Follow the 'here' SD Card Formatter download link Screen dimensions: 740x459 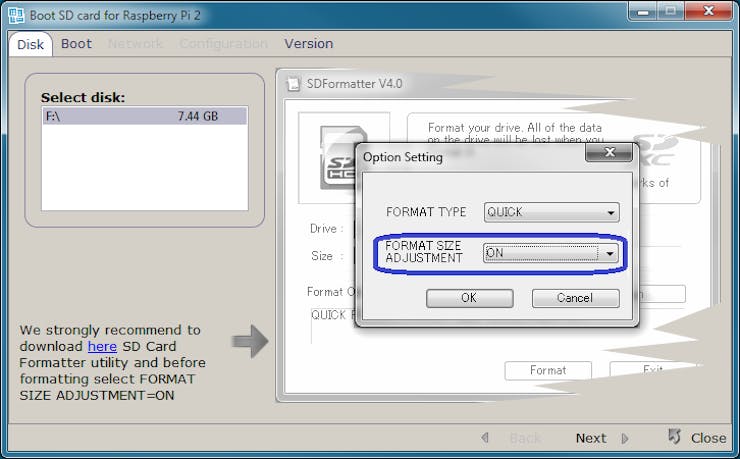click(x=102, y=346)
